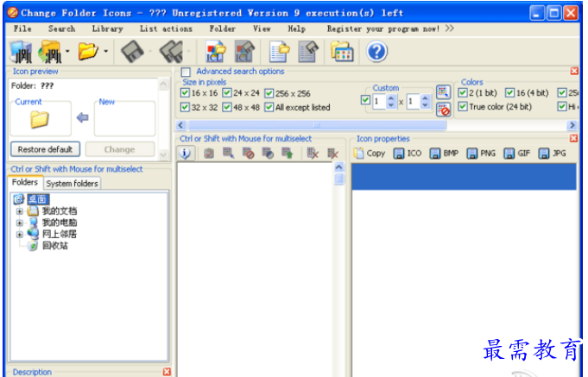Open the Library menu
The width and height of the screenshot is (588, 377).
107,28
